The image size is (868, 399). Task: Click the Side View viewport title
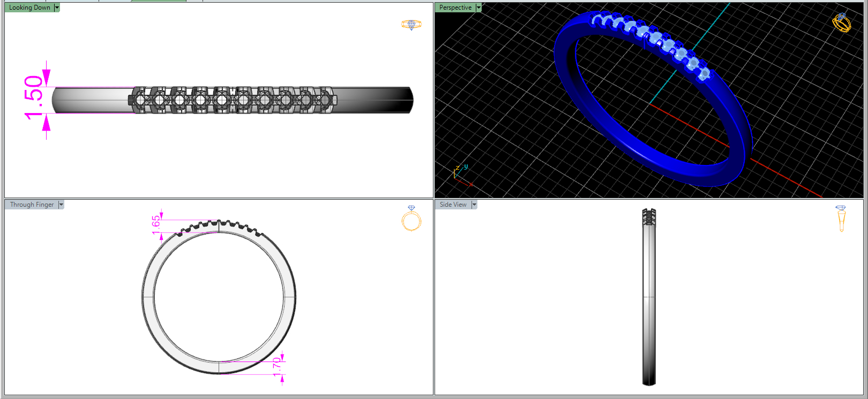[x=453, y=205]
